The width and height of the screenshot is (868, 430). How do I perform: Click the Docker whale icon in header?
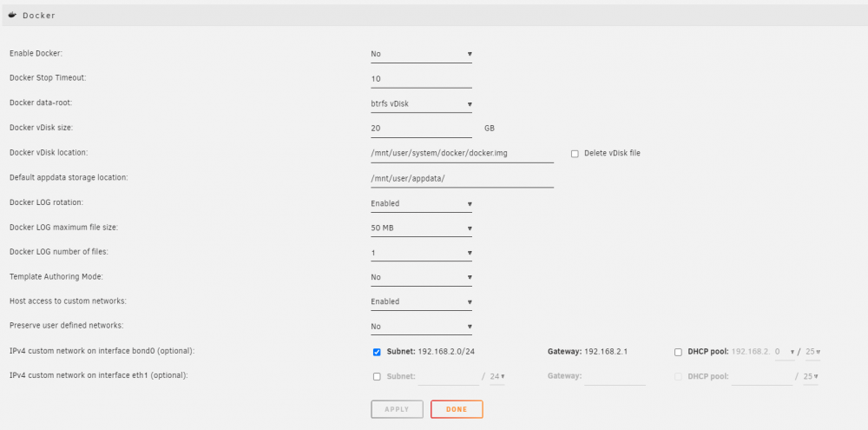click(x=12, y=16)
